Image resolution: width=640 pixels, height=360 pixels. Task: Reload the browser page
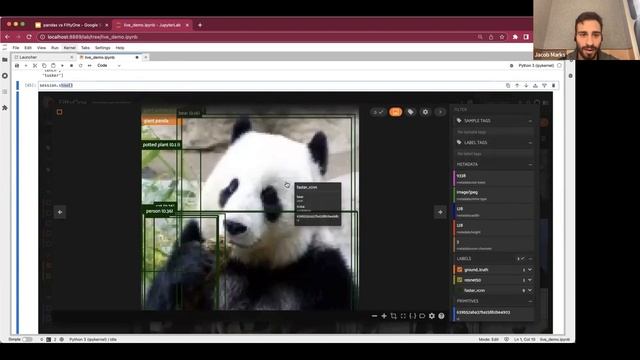point(29,37)
